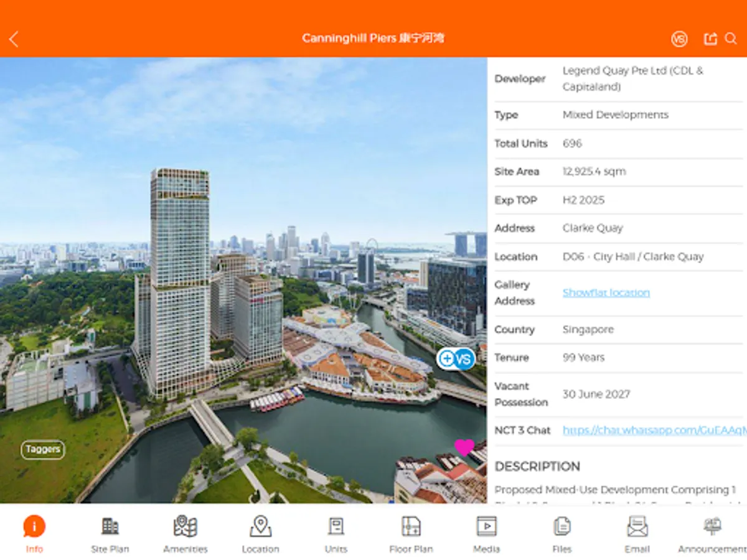The width and height of the screenshot is (747, 560).
Task: Open the VS compare icon in header
Action: [679, 39]
